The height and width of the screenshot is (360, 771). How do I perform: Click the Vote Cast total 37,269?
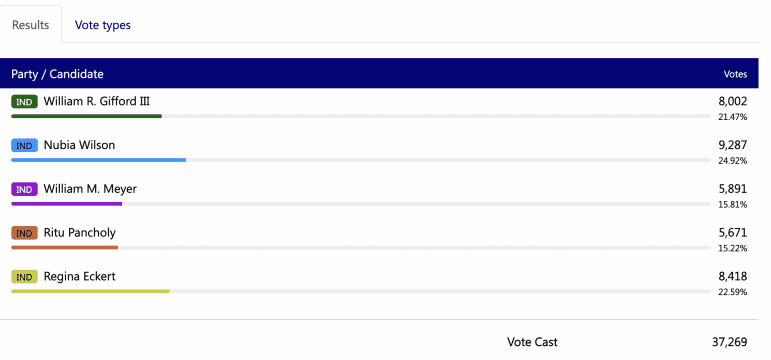[x=730, y=342]
